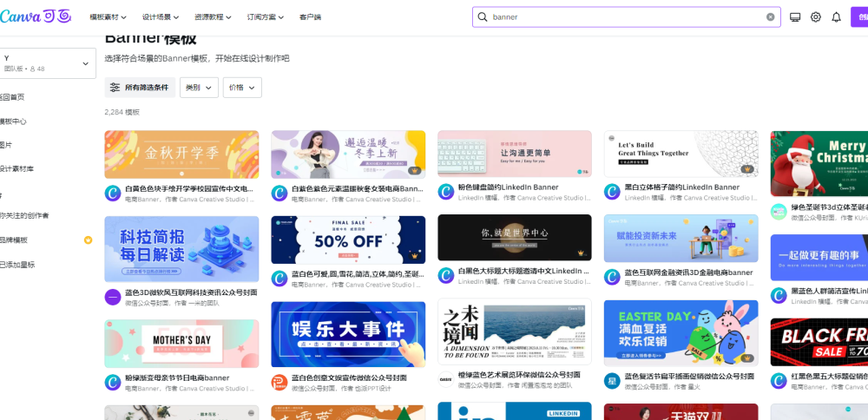Expand the 价格 dropdown
868x420 pixels.
tap(242, 88)
